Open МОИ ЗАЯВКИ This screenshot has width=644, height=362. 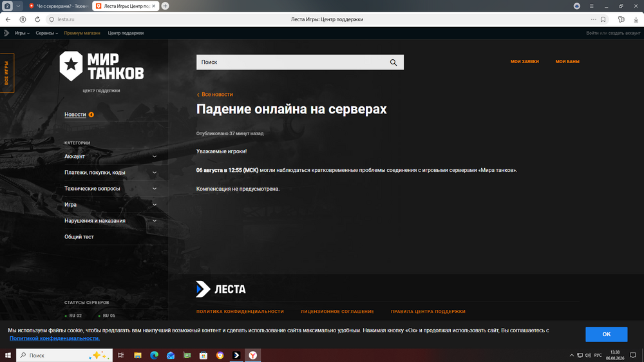click(524, 62)
